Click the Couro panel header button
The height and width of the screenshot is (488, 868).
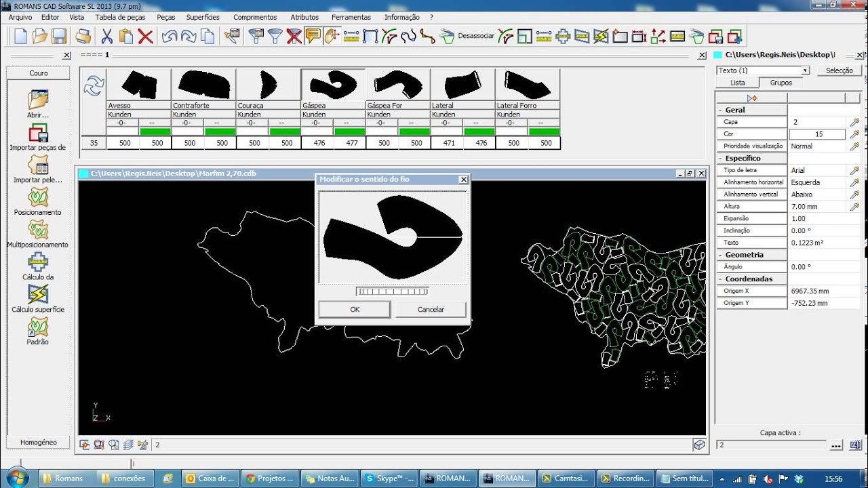[39, 73]
